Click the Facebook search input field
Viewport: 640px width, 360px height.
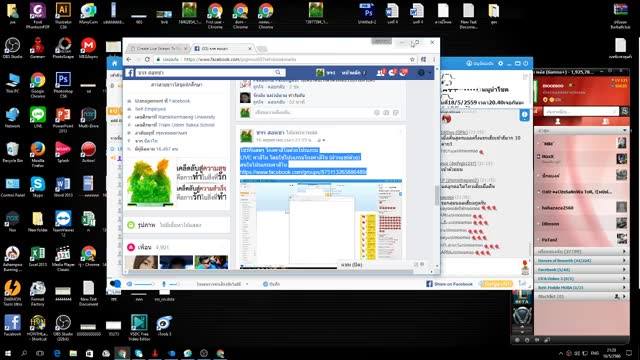pos(205,73)
